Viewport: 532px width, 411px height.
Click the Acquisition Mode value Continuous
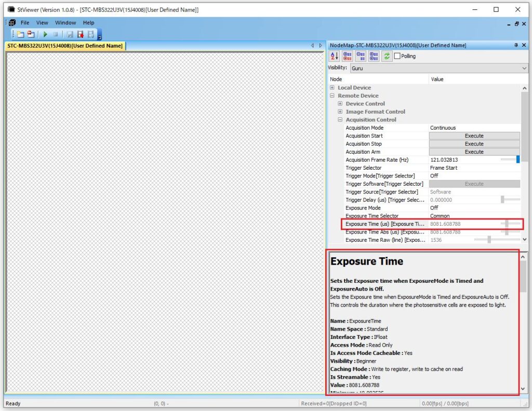click(x=443, y=128)
